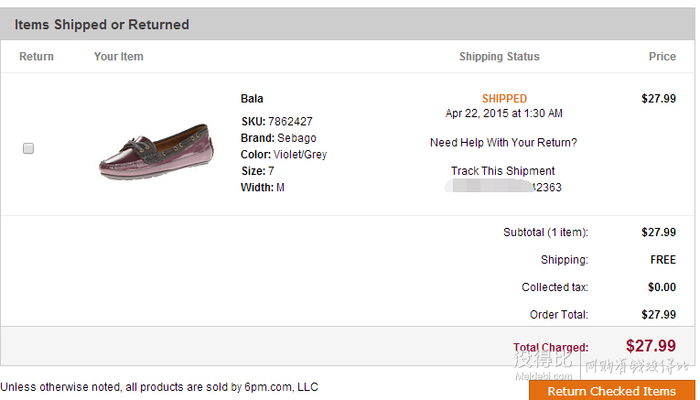The height and width of the screenshot is (400, 700).
Task: Click the SHIPPED status label
Action: [x=504, y=99]
